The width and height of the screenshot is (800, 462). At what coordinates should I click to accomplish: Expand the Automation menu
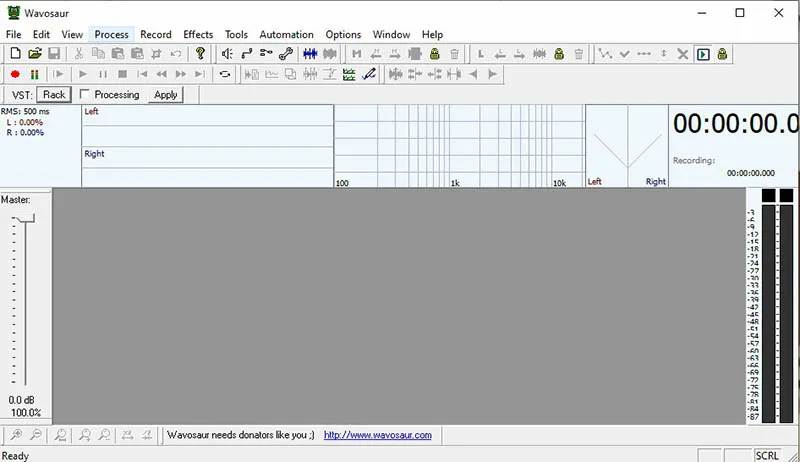pyautogui.click(x=286, y=34)
